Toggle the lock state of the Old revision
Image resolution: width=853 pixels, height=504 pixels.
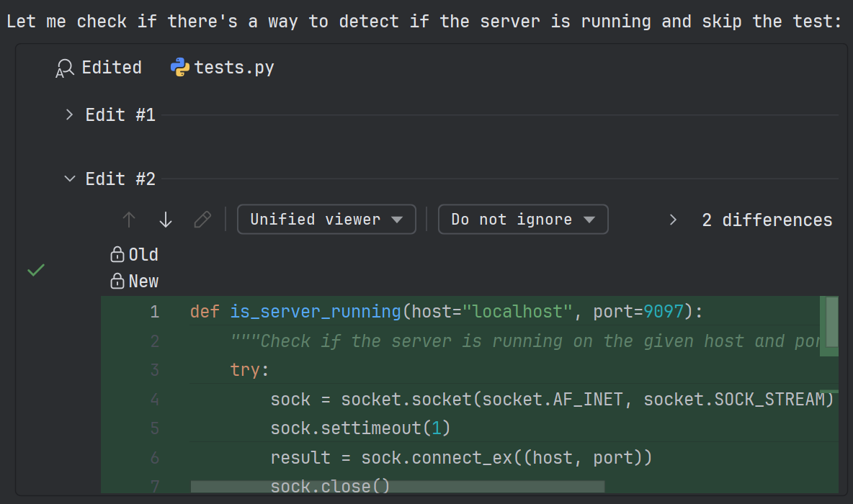point(116,253)
